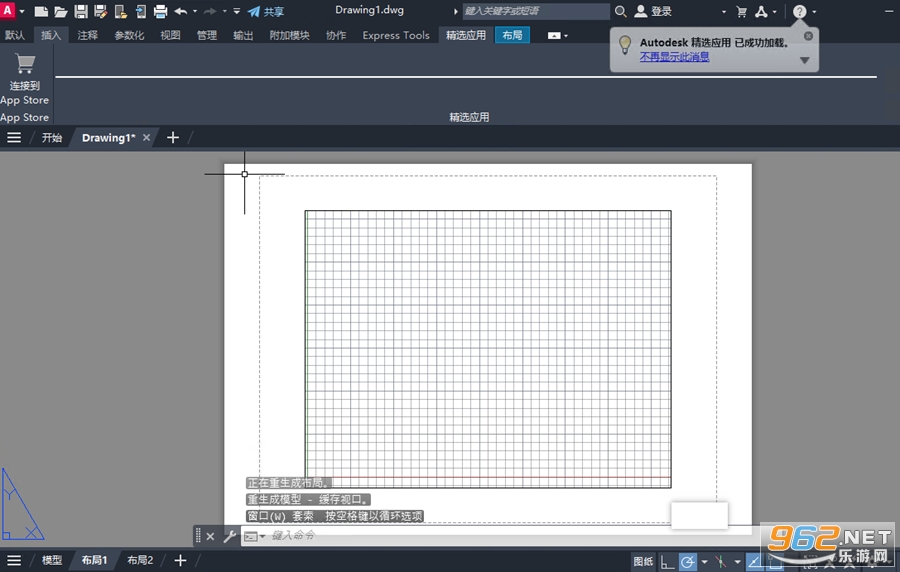Open the 输出 ribbon tab
The image size is (900, 572).
[243, 35]
